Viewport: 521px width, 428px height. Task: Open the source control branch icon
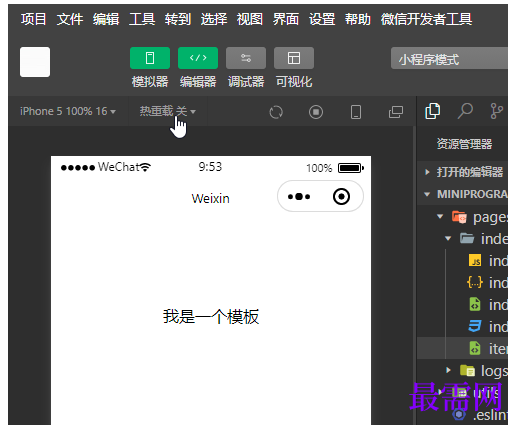496,111
